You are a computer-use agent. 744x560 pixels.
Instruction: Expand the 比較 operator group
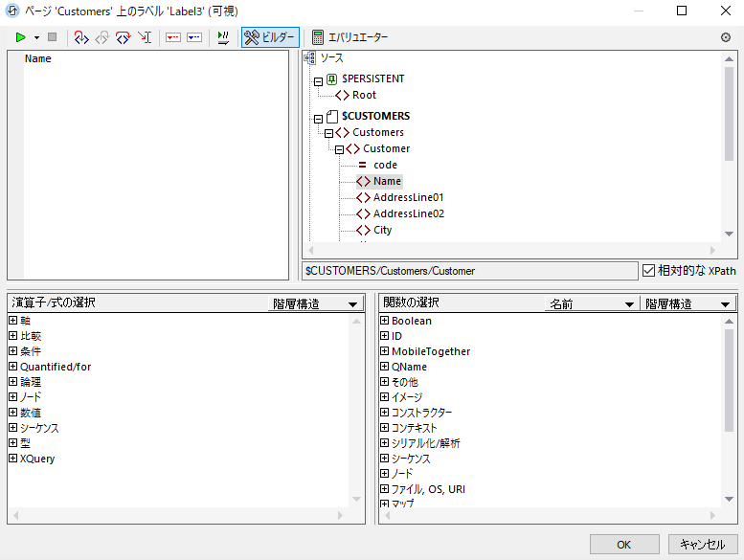click(12, 336)
